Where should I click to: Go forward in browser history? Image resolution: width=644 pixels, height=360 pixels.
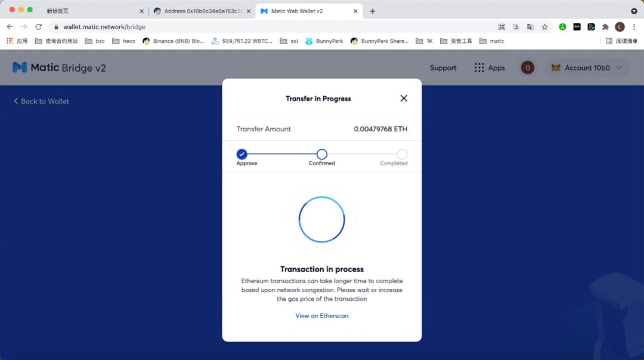[x=24, y=27]
